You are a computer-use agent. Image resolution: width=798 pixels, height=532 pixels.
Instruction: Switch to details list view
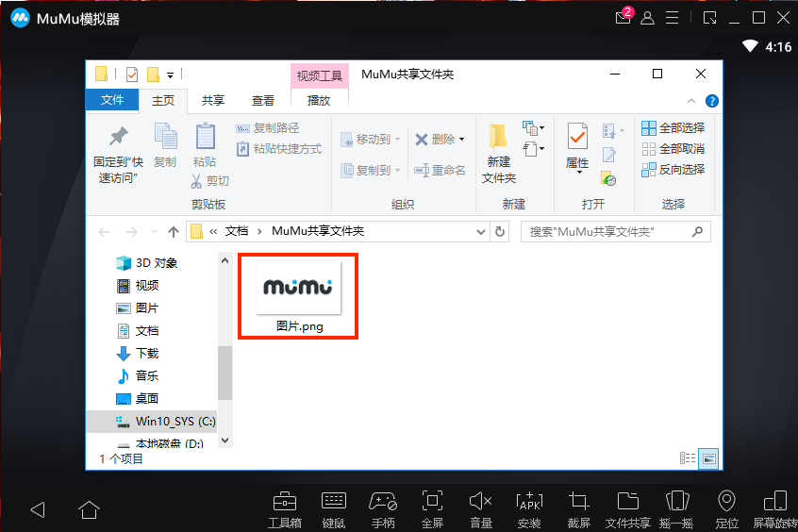click(x=688, y=458)
